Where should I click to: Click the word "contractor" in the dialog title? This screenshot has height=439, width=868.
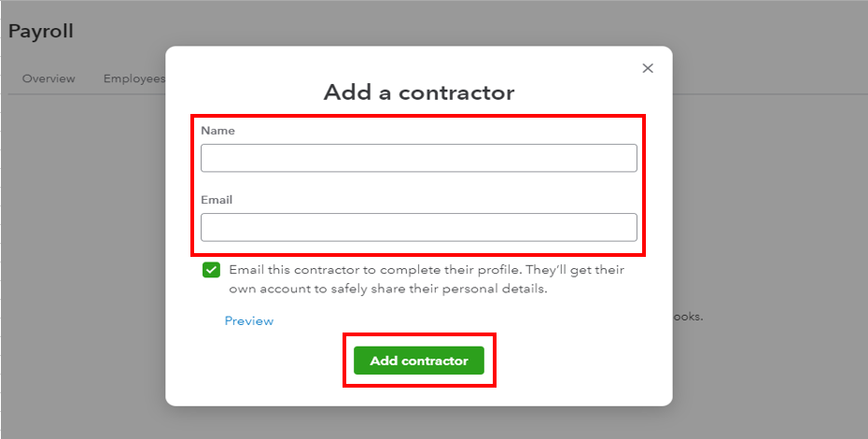click(457, 92)
